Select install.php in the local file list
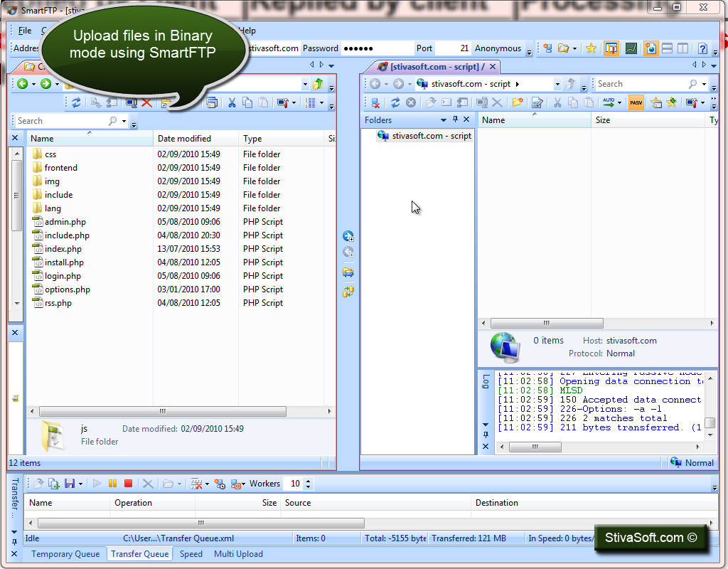The width and height of the screenshot is (728, 569). [64, 262]
